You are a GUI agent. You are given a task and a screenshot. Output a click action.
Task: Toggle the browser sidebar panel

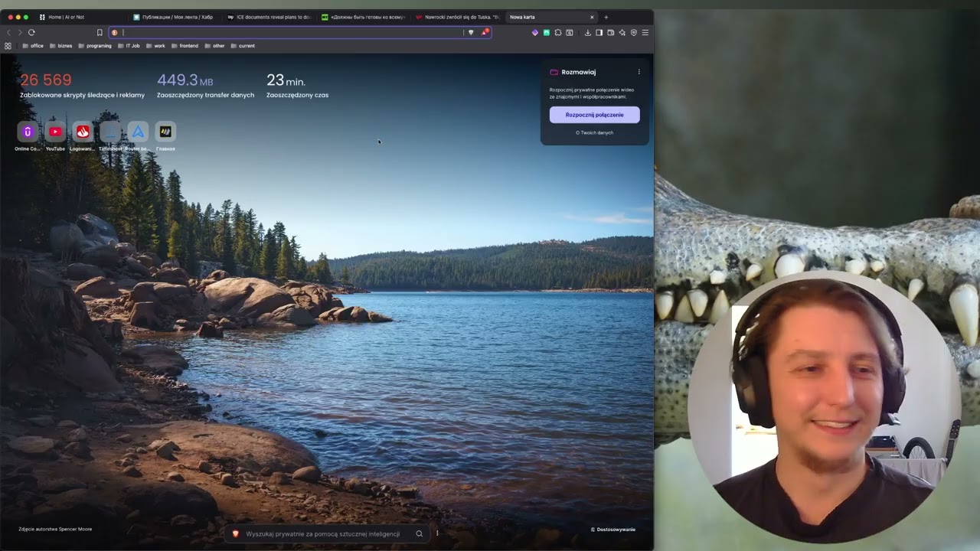tap(599, 32)
